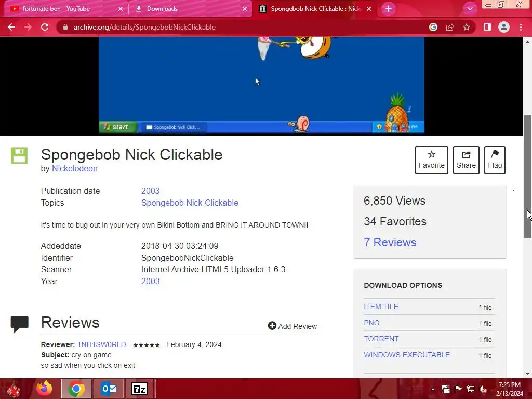Download the PNG file option

tap(371, 323)
